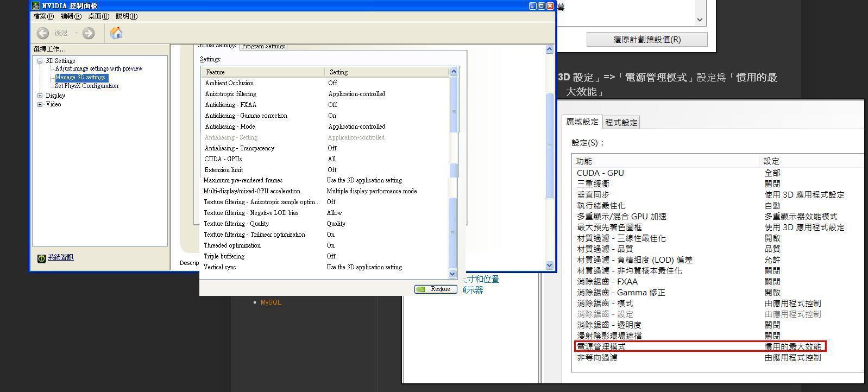This screenshot has height=392, width=868.
Task: Click the system information icon beside 系統資訊
Action: (x=41, y=258)
